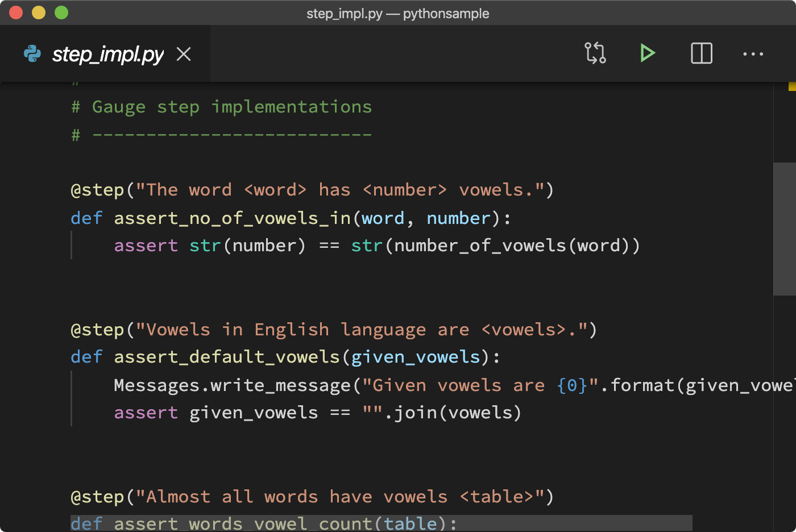
Task: Click the string "Vowels in English language are <vowels>."
Action: [361, 330]
